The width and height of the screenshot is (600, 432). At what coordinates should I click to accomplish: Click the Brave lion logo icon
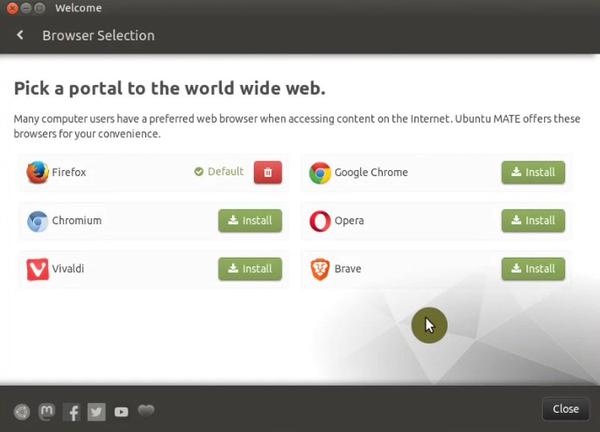320,269
